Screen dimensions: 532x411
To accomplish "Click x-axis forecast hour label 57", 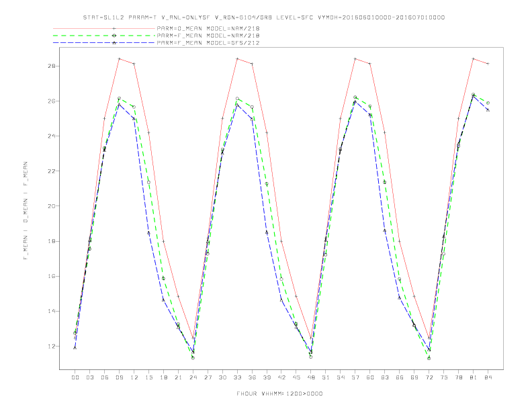I will (x=355, y=377).
